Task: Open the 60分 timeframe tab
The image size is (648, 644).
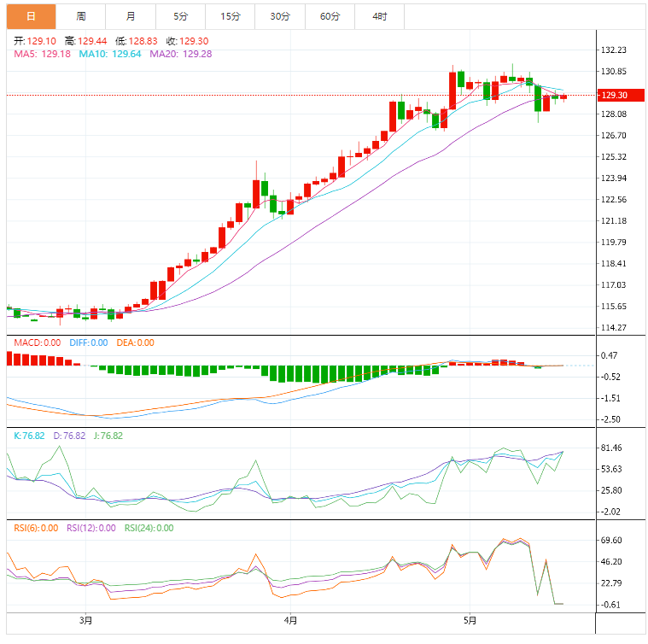Action: point(330,16)
